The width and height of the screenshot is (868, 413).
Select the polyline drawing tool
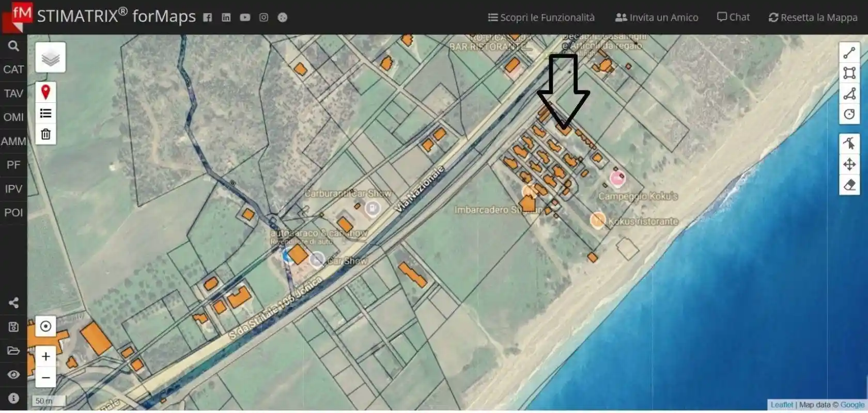pos(849,53)
